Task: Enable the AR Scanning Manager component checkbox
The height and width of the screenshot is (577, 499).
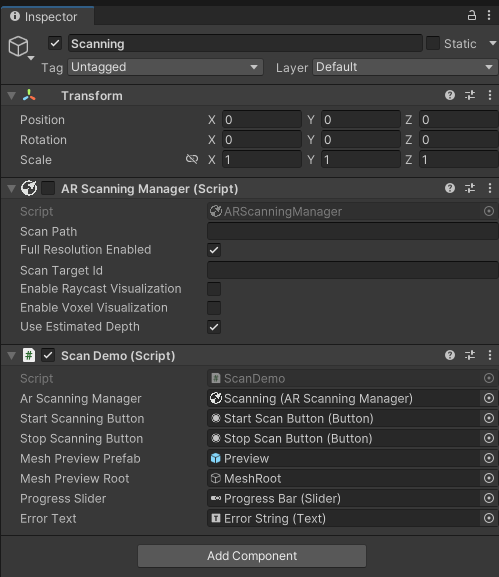Action: (x=48, y=188)
